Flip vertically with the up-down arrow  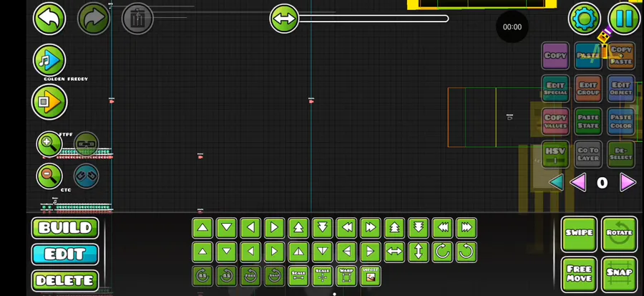click(419, 252)
